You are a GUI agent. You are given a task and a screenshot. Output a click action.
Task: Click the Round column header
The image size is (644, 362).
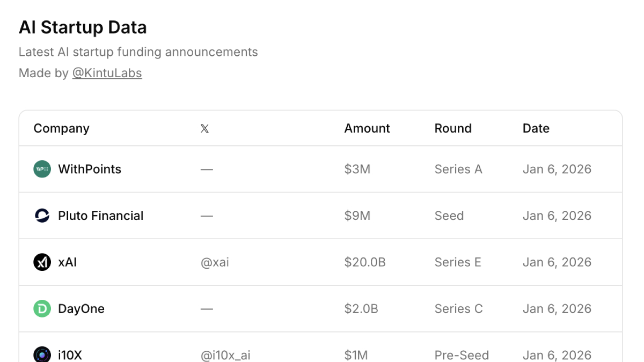(453, 129)
